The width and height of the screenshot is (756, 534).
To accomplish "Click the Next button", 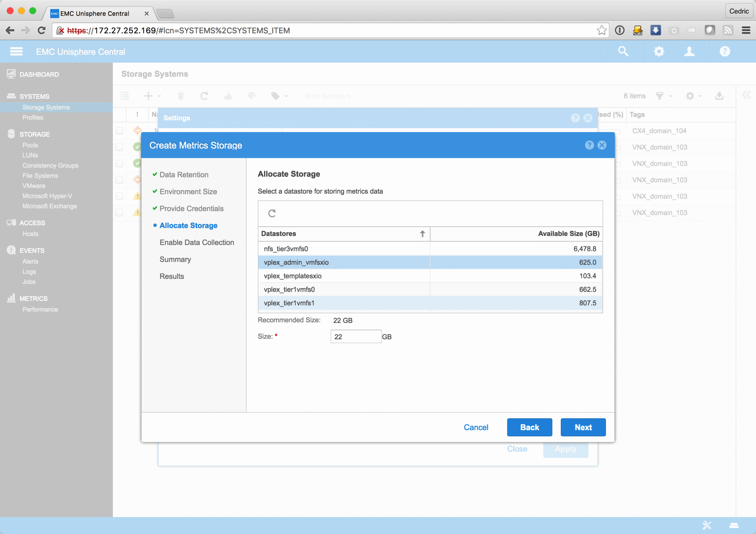I will (x=583, y=427).
